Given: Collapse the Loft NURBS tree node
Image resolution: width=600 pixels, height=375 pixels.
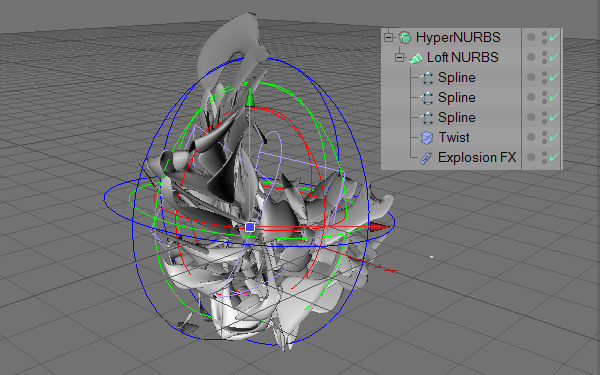Looking at the screenshot, I should (400, 58).
